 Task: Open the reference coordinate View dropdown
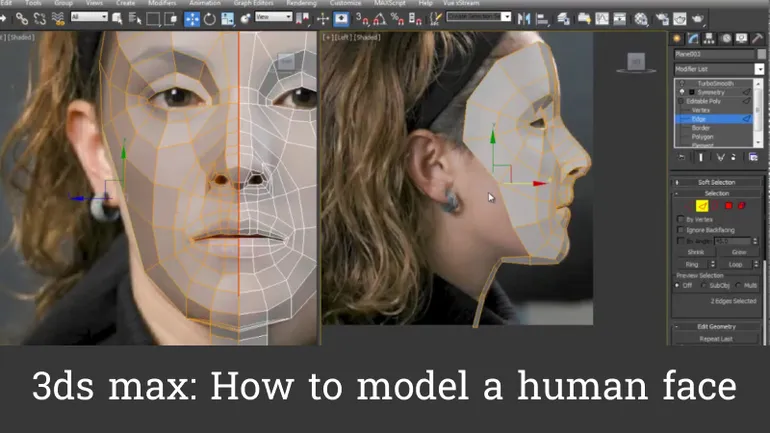pos(274,17)
